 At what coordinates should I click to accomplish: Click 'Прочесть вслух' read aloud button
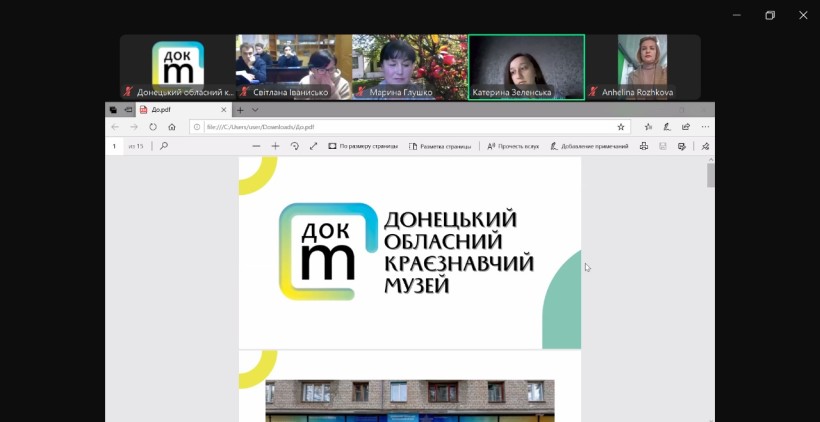coord(512,146)
